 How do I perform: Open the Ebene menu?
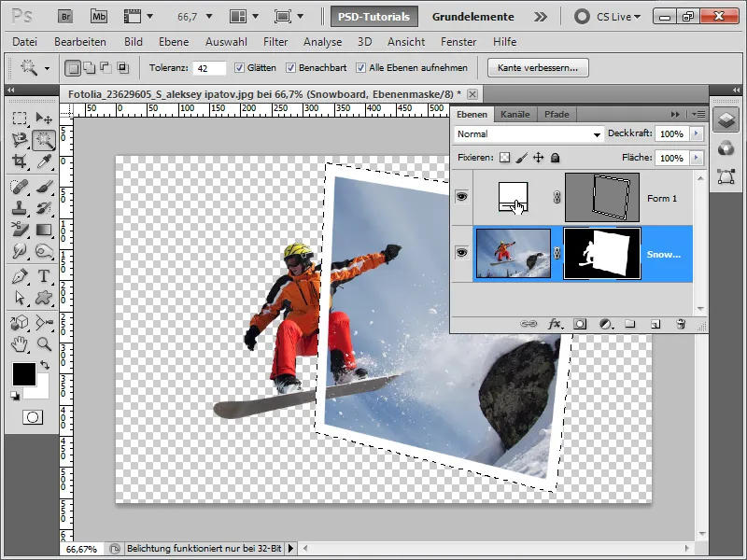pos(174,42)
